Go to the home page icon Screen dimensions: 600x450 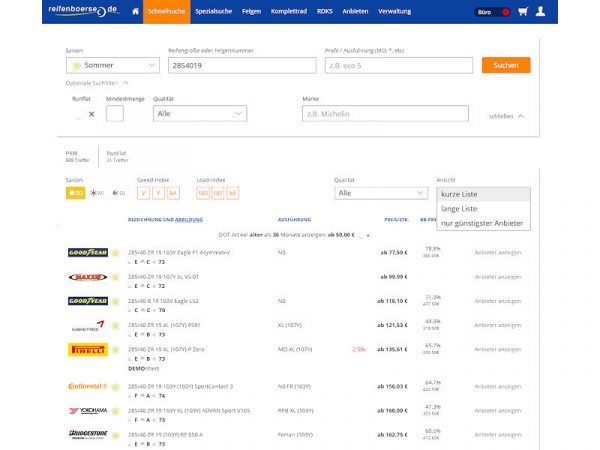point(135,11)
